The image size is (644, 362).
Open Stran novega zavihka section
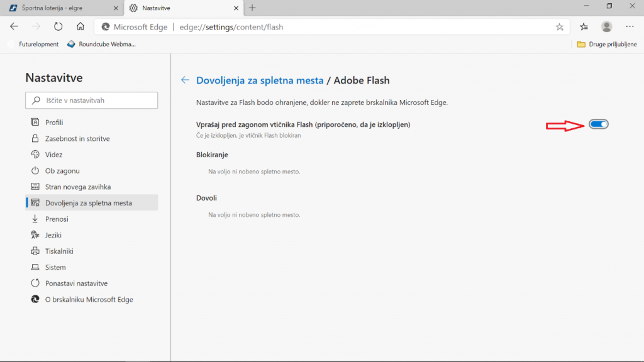pyautogui.click(x=91, y=187)
